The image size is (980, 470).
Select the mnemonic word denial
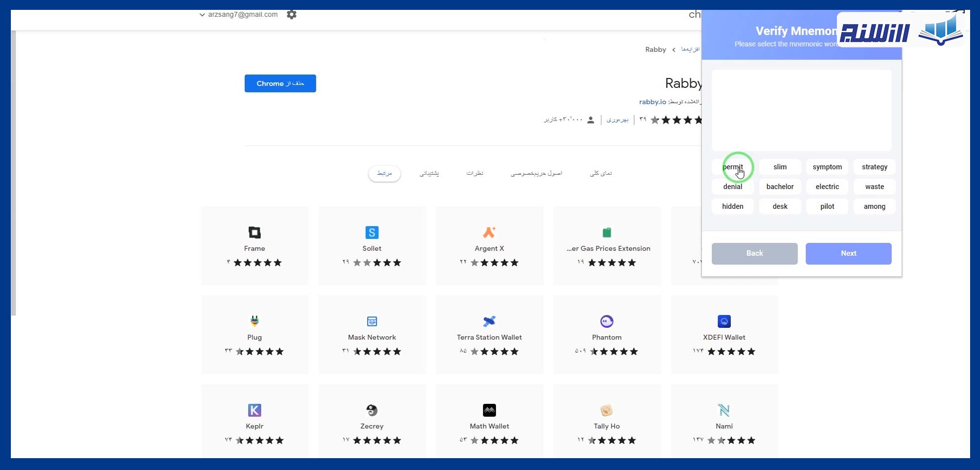tap(733, 187)
